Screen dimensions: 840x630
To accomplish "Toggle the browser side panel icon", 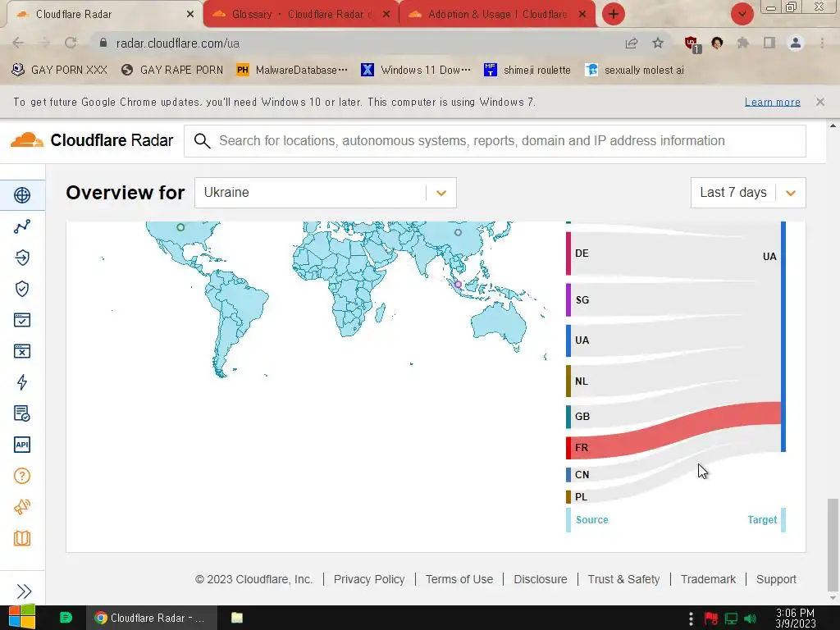I will tap(769, 43).
